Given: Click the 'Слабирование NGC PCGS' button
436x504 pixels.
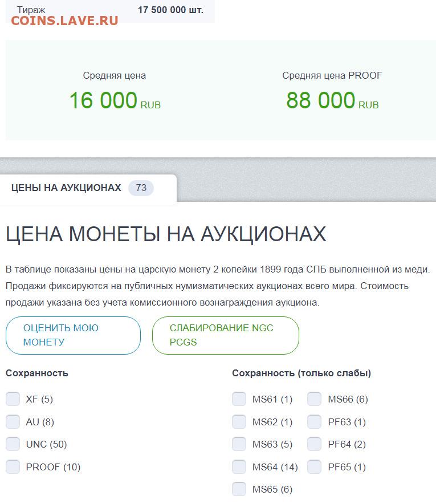Looking at the screenshot, I should click(226, 335).
